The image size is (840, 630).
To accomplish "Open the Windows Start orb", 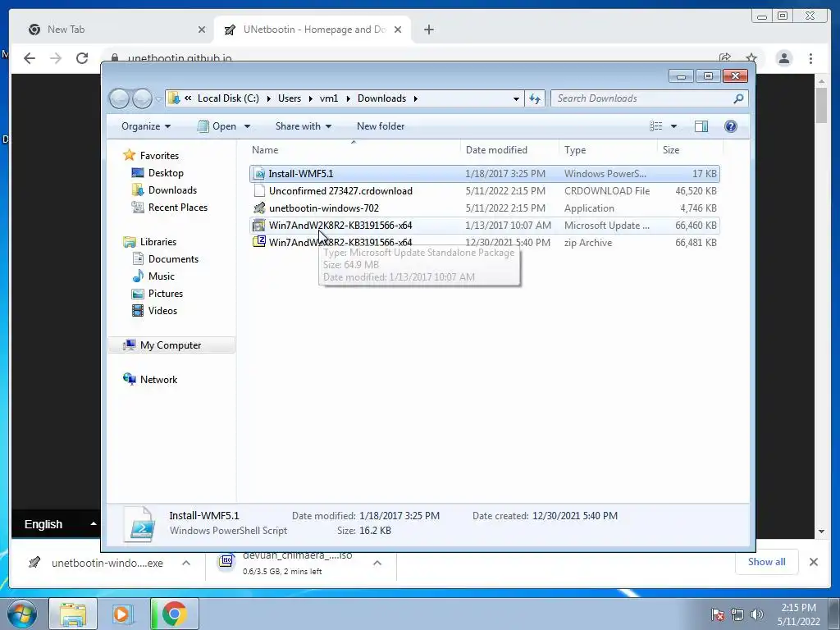I will click(21, 614).
